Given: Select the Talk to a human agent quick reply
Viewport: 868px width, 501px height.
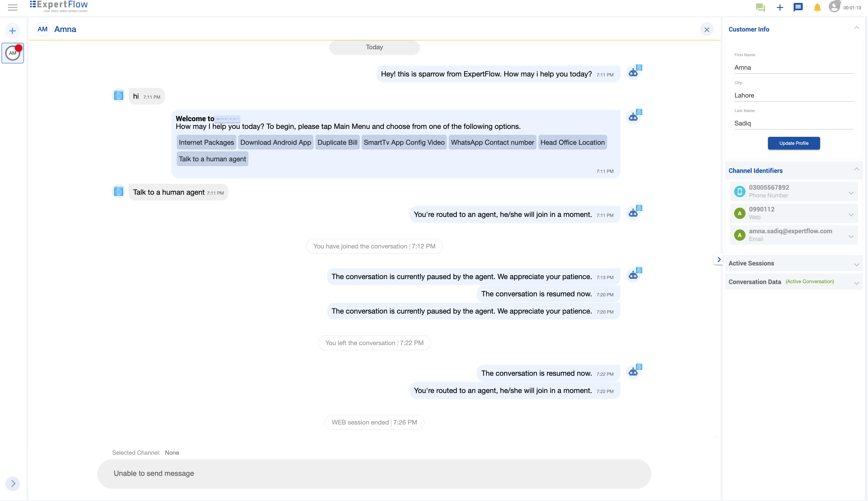Looking at the screenshot, I should [212, 159].
